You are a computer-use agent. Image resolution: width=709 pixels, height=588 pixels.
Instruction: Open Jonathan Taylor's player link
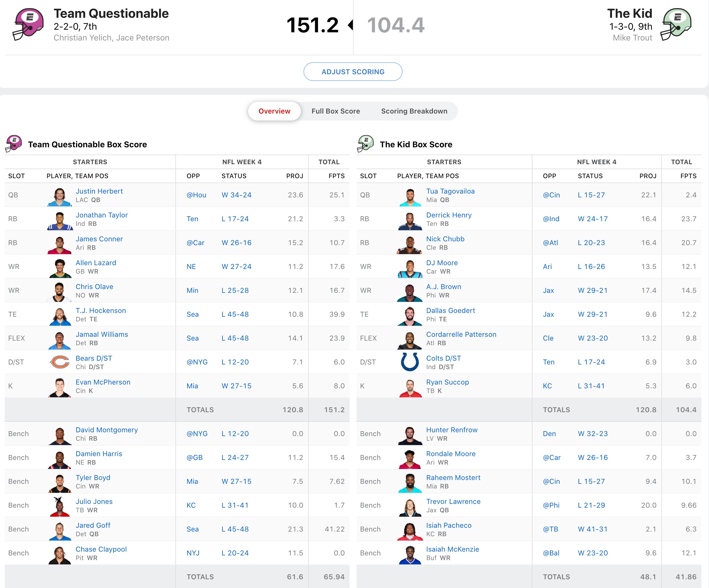102,215
